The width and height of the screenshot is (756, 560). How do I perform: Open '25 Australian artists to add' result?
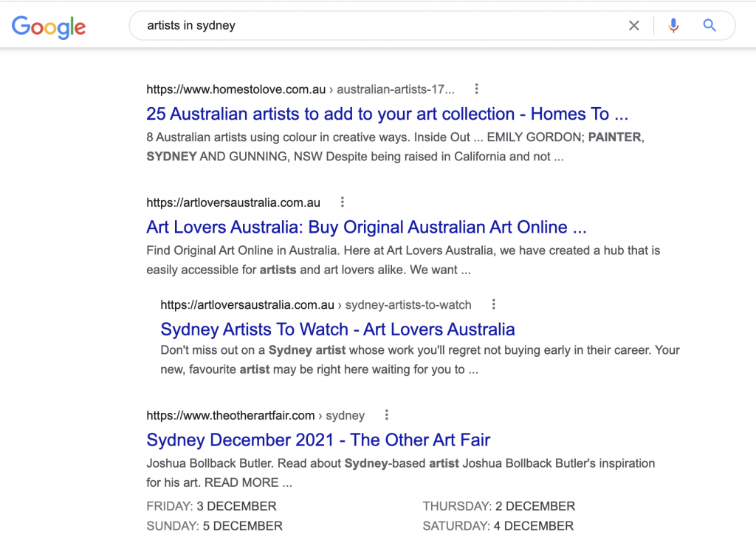click(387, 114)
